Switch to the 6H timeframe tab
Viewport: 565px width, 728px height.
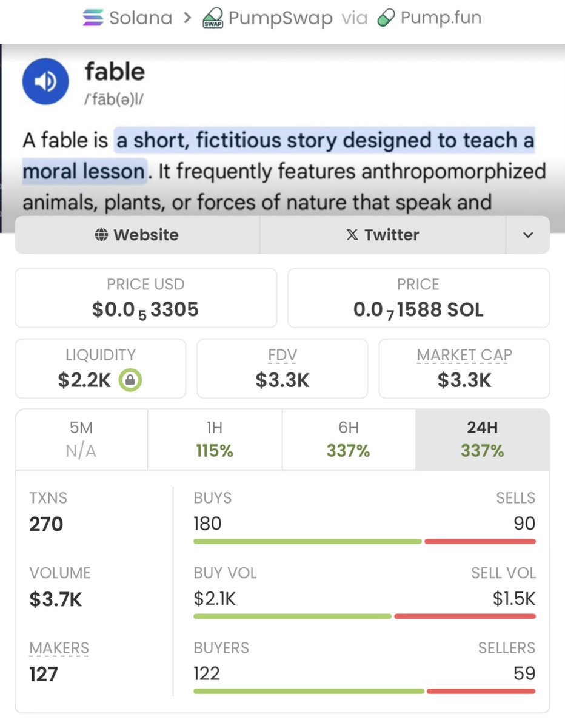point(349,439)
